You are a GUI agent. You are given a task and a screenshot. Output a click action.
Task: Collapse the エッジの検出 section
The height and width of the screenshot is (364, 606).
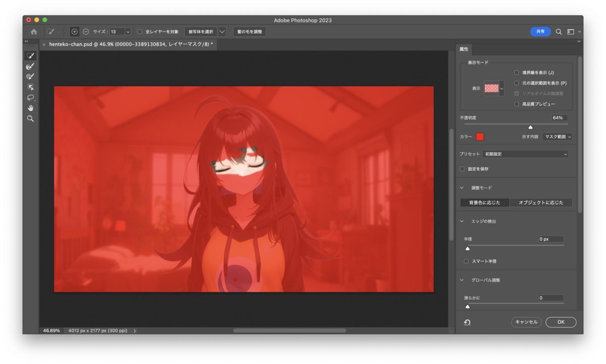[x=462, y=221]
